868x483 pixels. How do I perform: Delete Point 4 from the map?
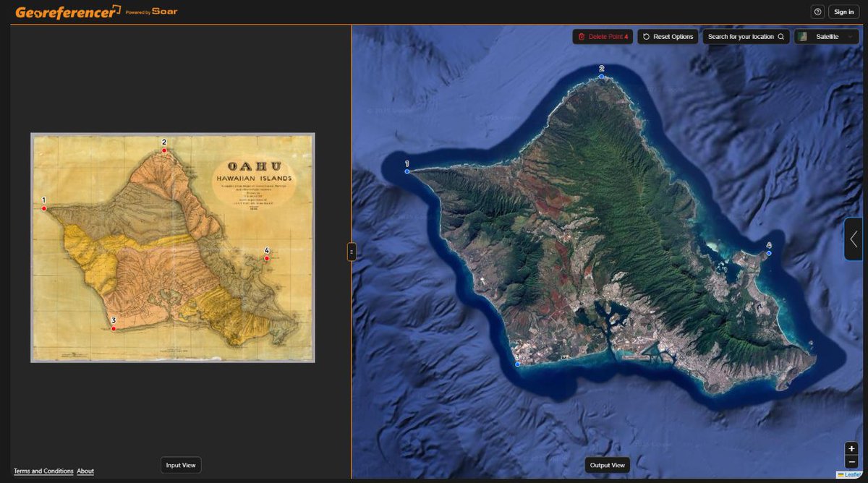[x=603, y=36]
